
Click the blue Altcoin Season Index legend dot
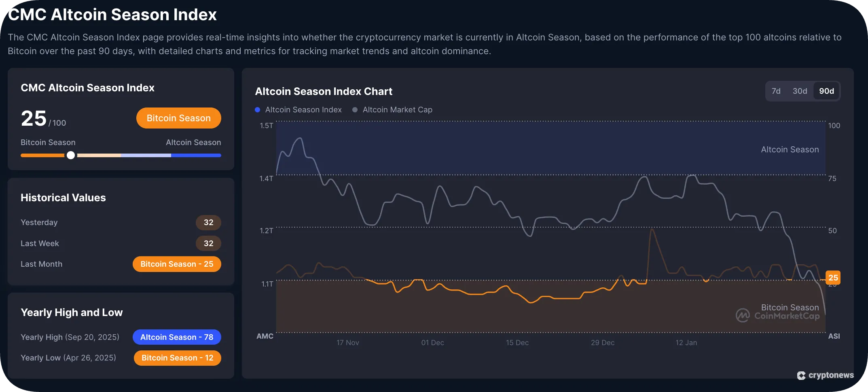(257, 110)
